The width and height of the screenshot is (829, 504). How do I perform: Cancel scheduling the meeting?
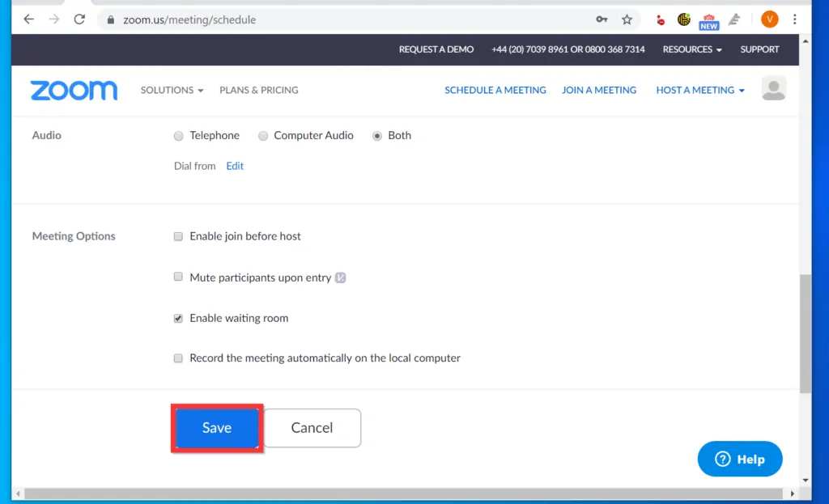click(312, 428)
